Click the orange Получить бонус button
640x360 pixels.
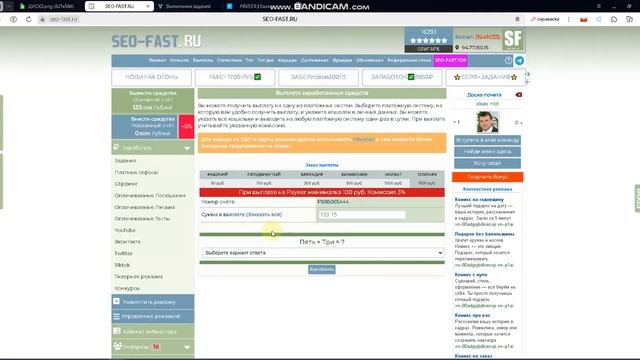tap(487, 177)
